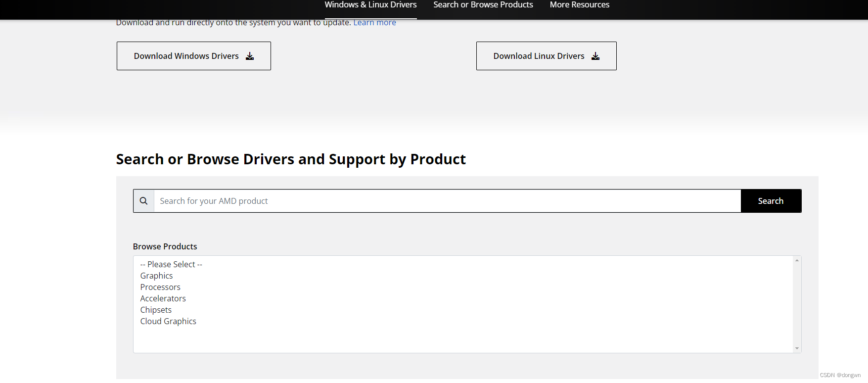Follow the Learn more link
Screen dimensions: 868x383
[x=374, y=23]
